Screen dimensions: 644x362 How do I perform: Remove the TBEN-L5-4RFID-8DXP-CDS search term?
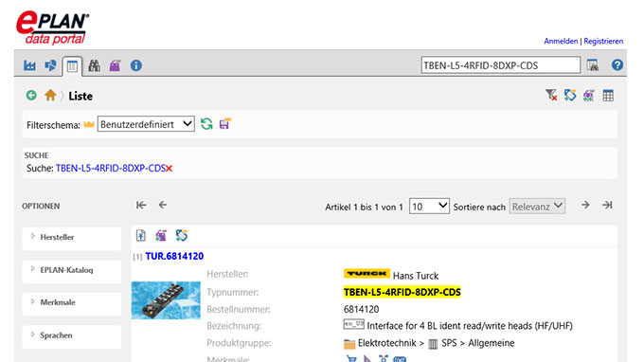169,169
